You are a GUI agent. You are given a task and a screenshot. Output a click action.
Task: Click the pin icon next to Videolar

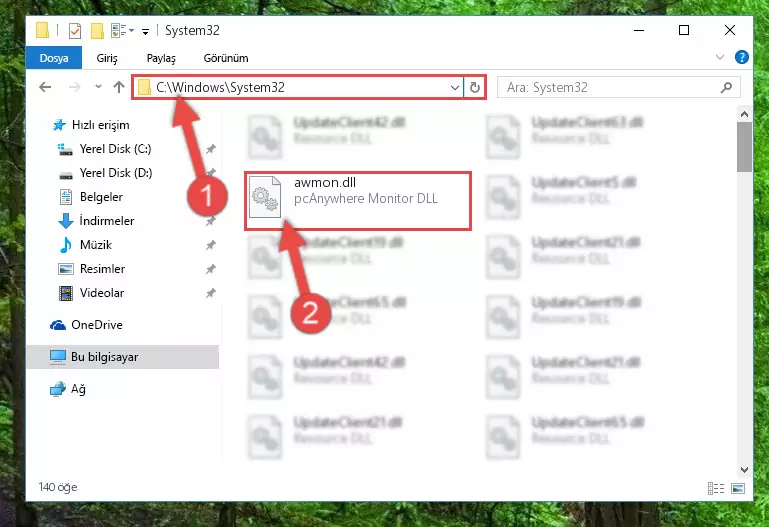click(210, 293)
